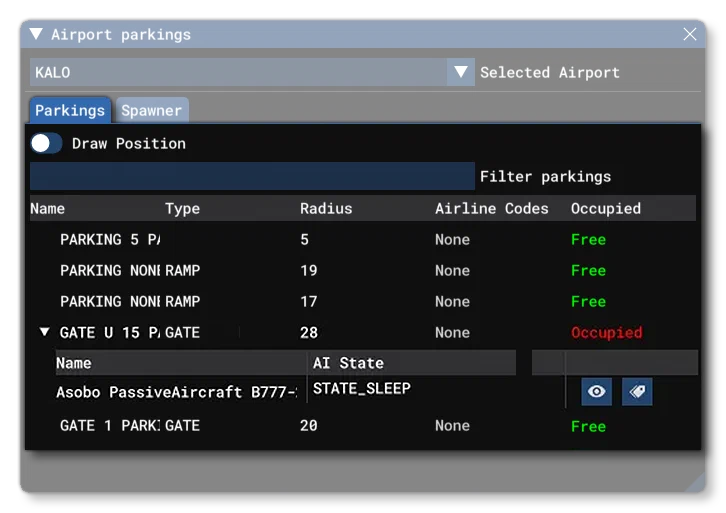Select the PARKING 5 row

tap(363, 239)
